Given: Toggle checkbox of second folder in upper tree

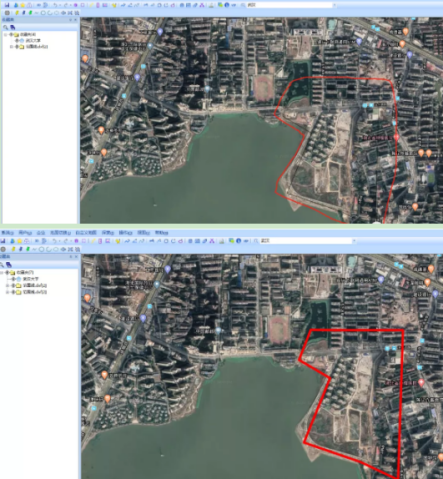Looking at the screenshot, I should pyautogui.click(x=17, y=46).
